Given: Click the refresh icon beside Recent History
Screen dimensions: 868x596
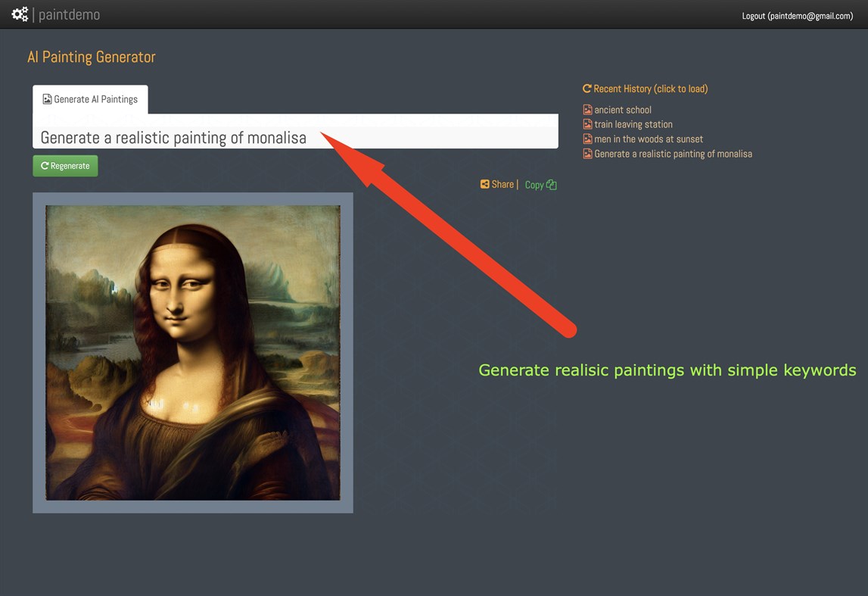Looking at the screenshot, I should point(586,88).
